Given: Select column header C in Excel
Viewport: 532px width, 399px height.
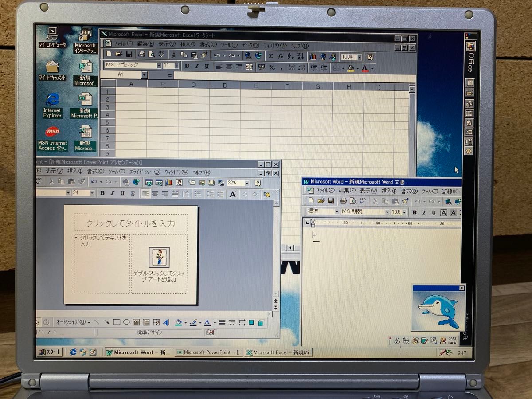Looking at the screenshot, I should [193, 86].
